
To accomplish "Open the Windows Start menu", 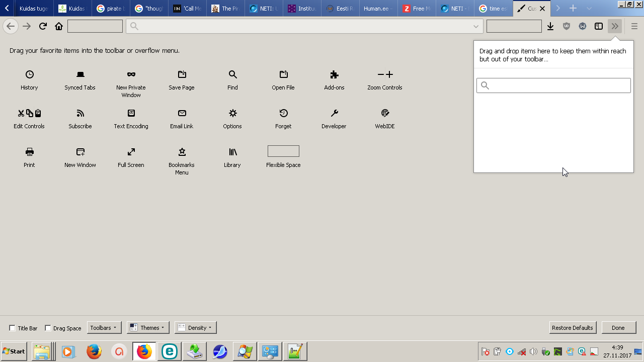I will [x=14, y=351].
